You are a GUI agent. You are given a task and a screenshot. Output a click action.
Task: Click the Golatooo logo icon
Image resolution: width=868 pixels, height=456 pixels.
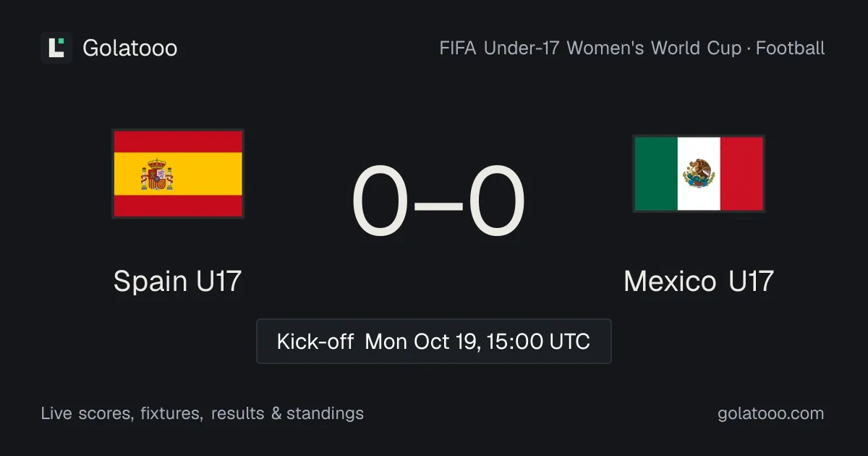pos(56,48)
